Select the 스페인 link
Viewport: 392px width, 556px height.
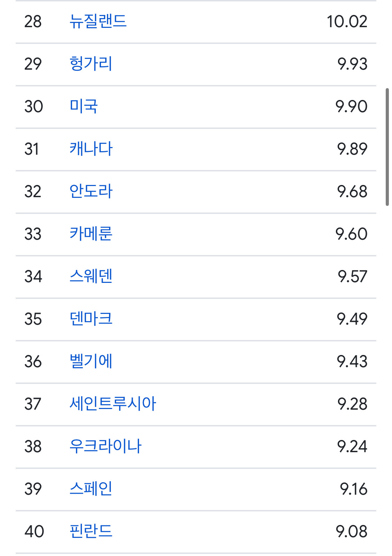91,489
